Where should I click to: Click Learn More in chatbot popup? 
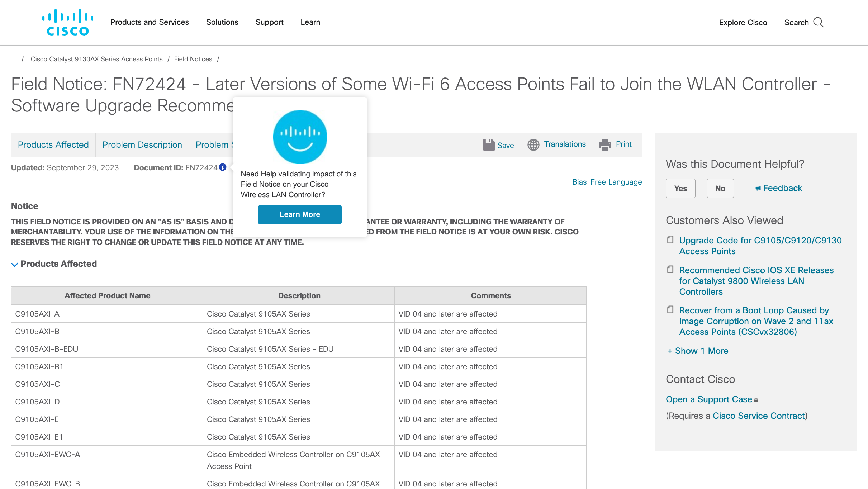pyautogui.click(x=299, y=214)
